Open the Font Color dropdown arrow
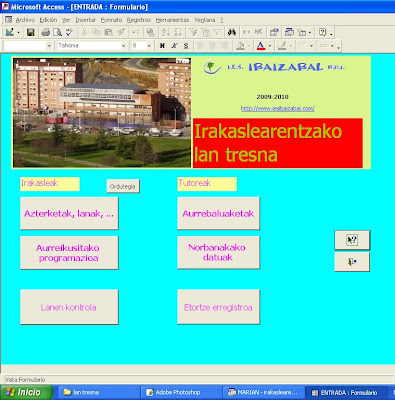This screenshot has width=395, height=400. point(270,46)
